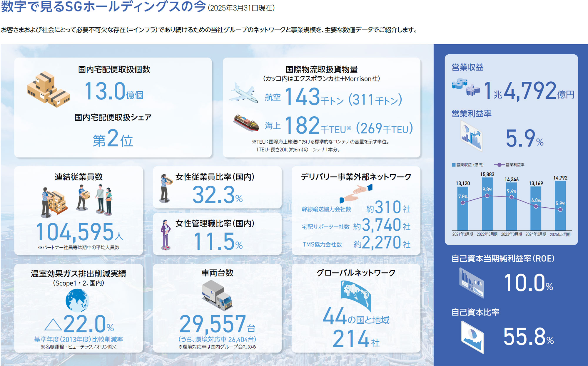This screenshot has width=588, height=366.
Task: Click the 44の国と地域 text
Action: (356, 317)
